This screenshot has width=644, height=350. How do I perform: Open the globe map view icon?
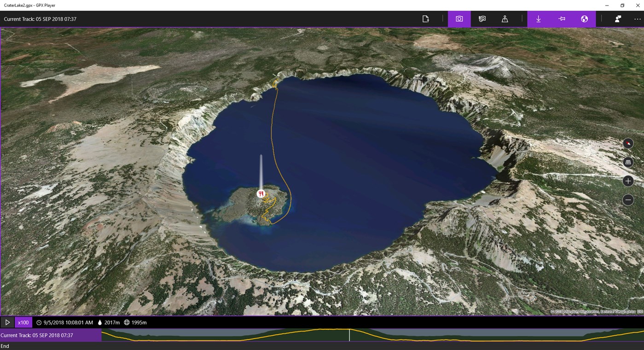[584, 18]
